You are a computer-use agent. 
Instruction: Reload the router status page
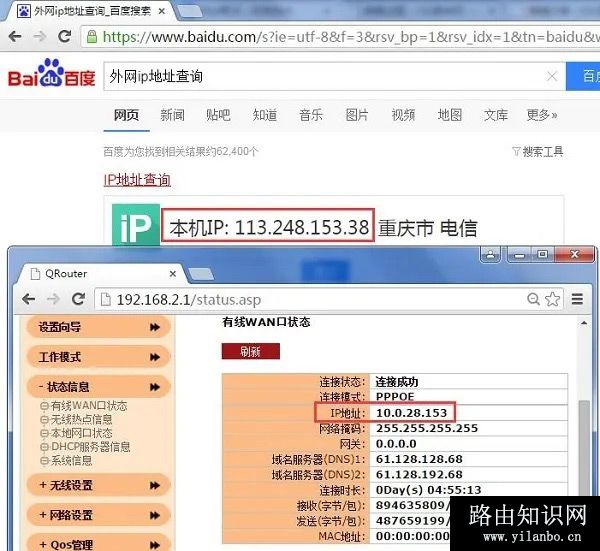click(x=78, y=299)
